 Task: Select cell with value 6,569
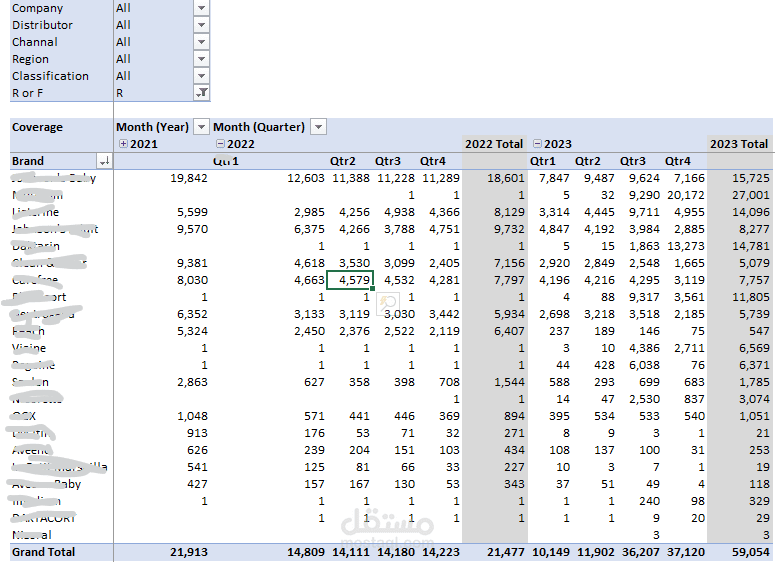coord(754,348)
